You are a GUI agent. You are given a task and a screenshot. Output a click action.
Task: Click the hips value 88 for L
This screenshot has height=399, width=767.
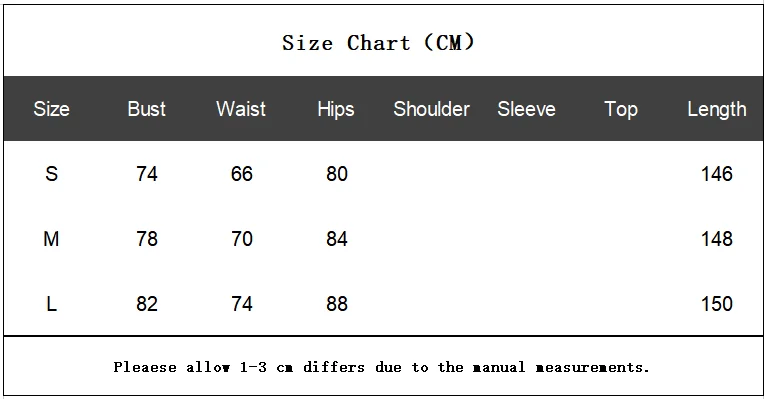[337, 304]
